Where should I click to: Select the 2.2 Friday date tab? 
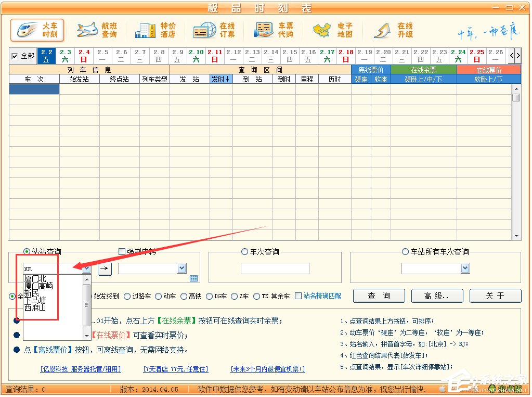click(46, 56)
